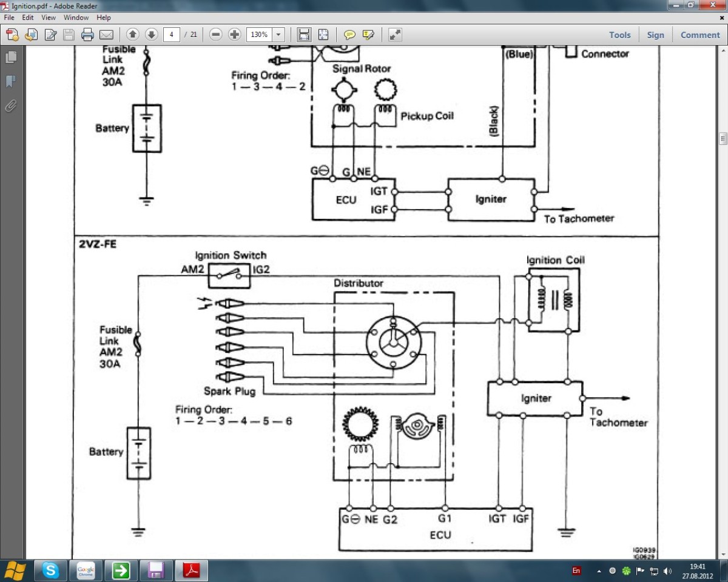This screenshot has width=728, height=582.
Task: Toggle fit-width scrolling mode
Action: pyautogui.click(x=304, y=35)
